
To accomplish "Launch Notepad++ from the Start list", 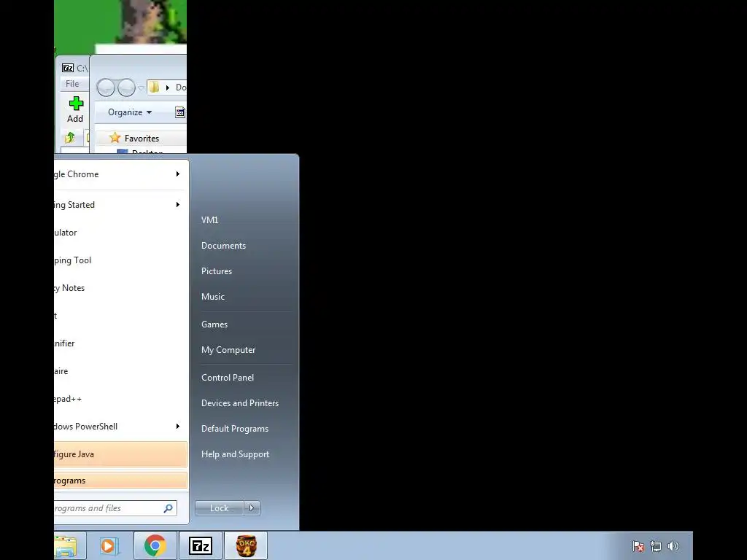I will tap(120, 399).
